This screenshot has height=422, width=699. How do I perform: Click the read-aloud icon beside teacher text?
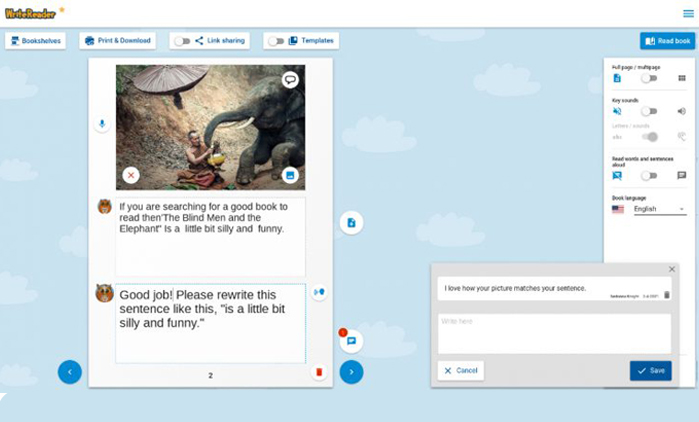point(319,292)
